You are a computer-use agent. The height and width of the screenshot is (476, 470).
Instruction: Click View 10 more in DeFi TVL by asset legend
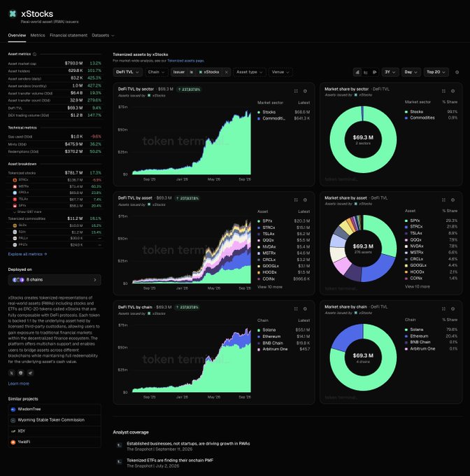(x=270, y=287)
